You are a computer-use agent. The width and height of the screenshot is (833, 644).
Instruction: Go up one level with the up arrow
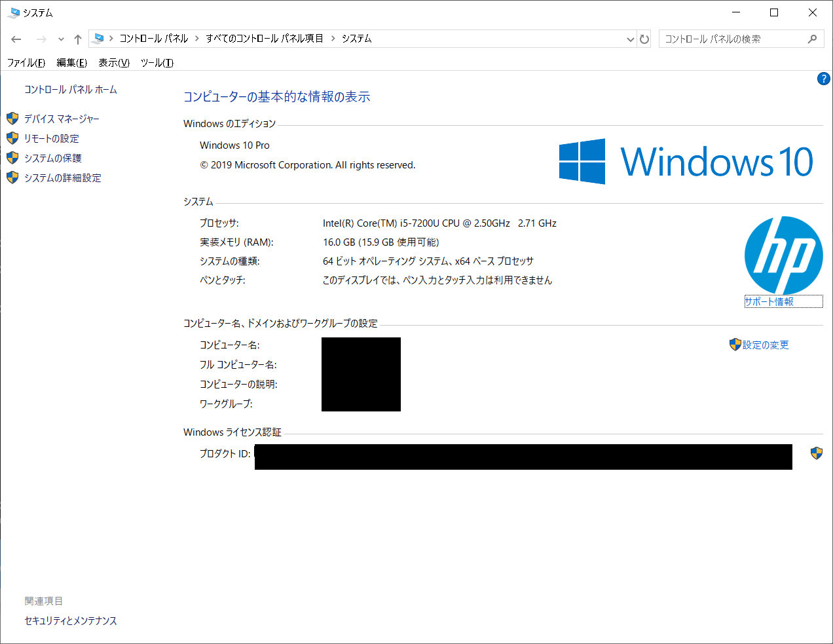(77, 39)
